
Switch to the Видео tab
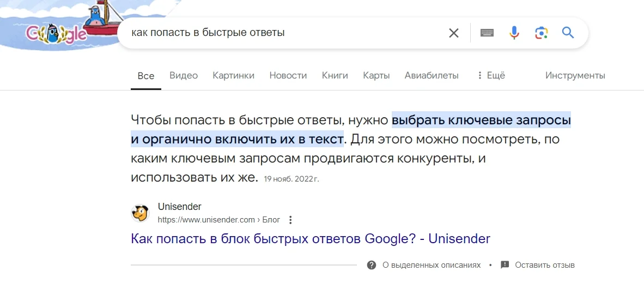(184, 76)
